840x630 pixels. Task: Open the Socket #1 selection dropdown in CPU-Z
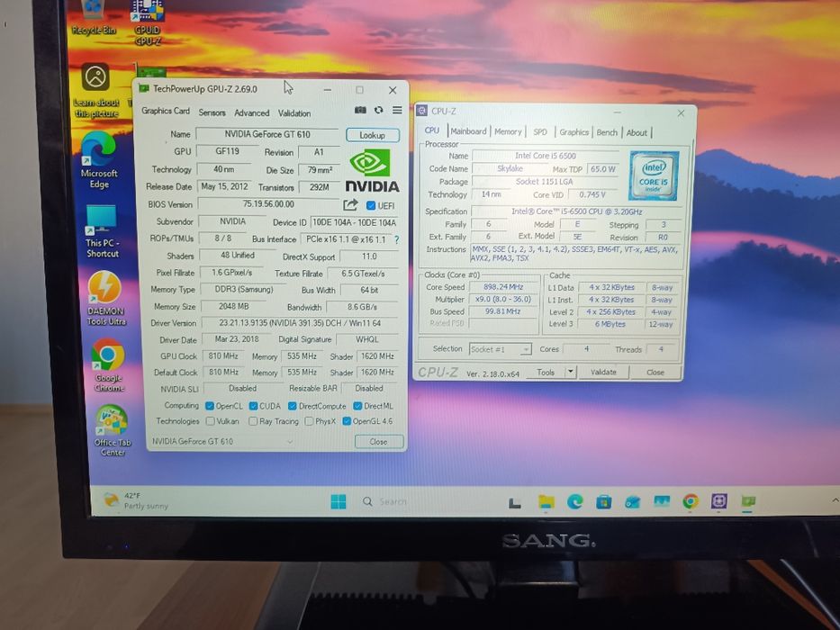point(500,349)
